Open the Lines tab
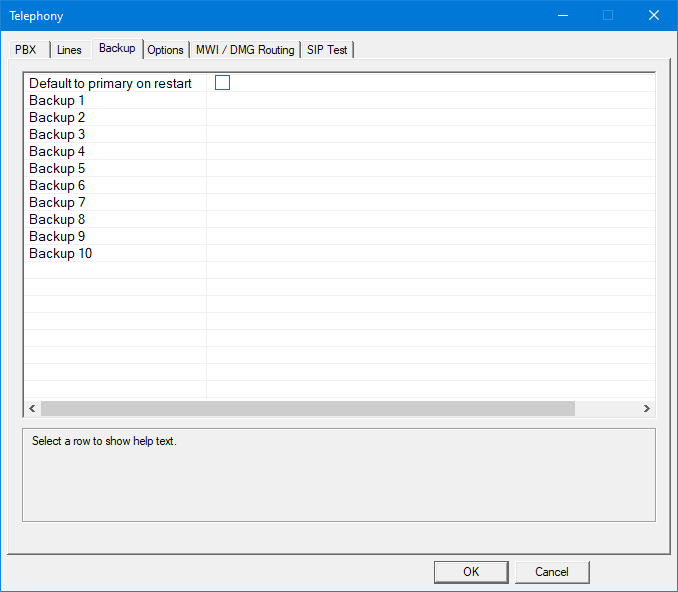Screen dimensions: 678x592 69,50
